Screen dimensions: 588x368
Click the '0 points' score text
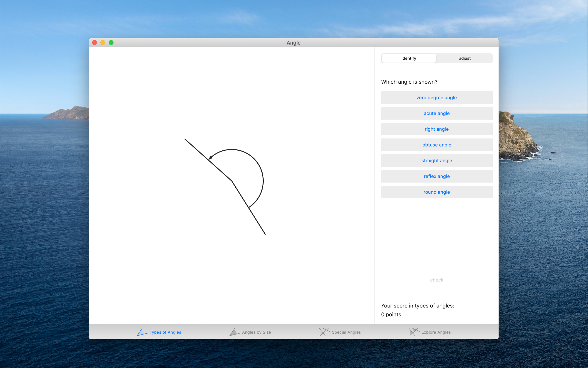pos(391,314)
